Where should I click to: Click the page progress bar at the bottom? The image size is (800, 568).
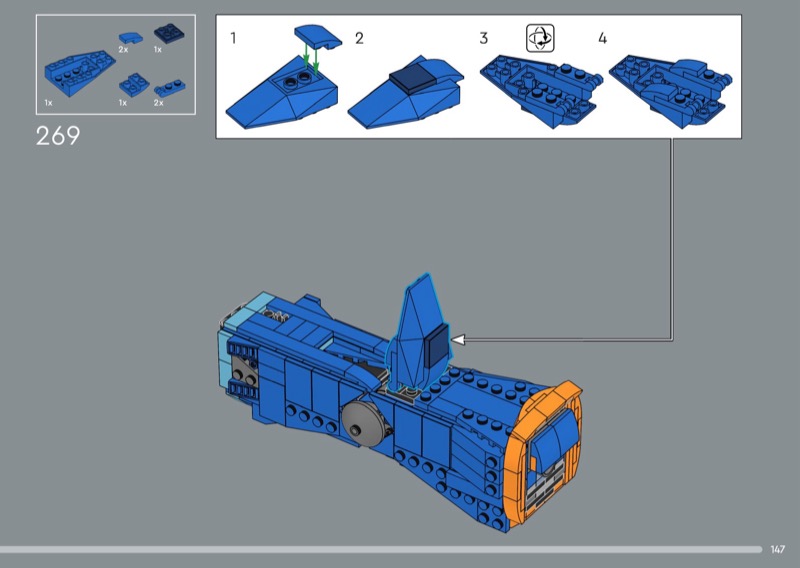point(380,549)
